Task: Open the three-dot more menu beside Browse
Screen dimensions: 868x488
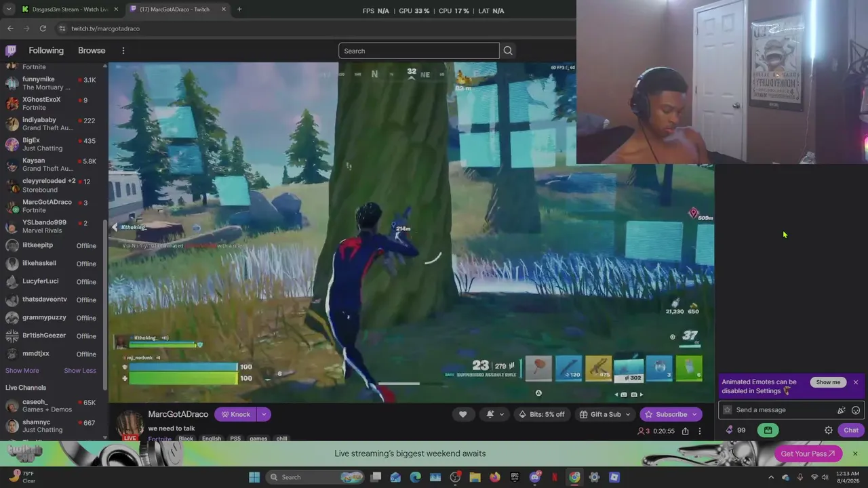Action: click(x=123, y=51)
